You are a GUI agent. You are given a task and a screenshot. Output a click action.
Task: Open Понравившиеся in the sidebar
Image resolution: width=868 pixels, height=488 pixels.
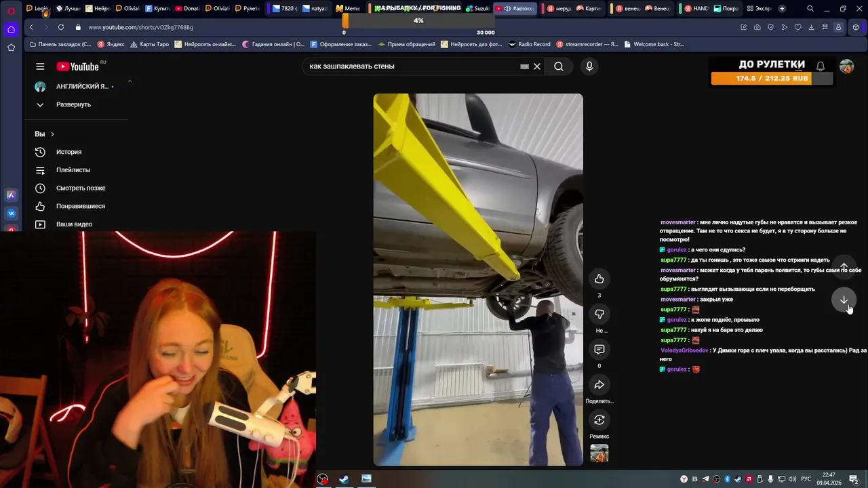click(81, 206)
